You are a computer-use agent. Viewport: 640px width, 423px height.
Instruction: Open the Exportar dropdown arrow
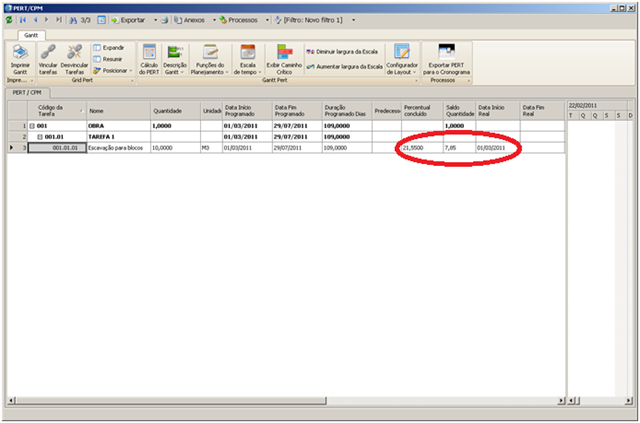156,20
